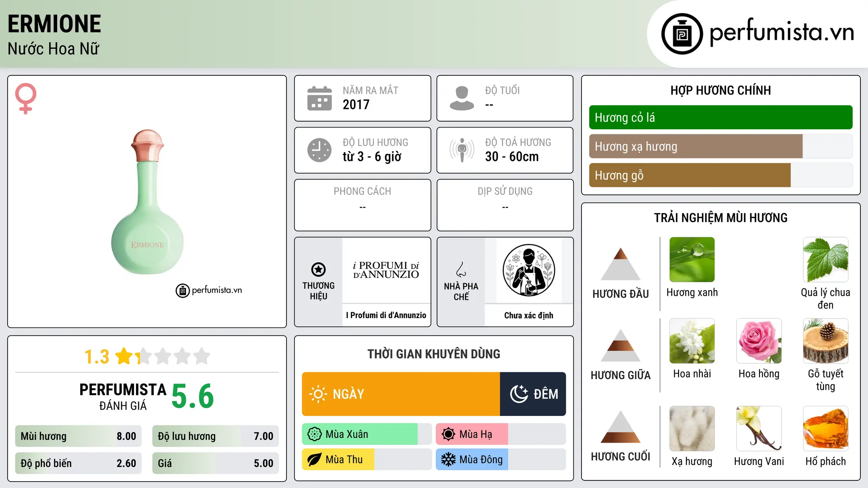
Task: Click the Hương xạ hương accord bar
Action: [x=721, y=146]
